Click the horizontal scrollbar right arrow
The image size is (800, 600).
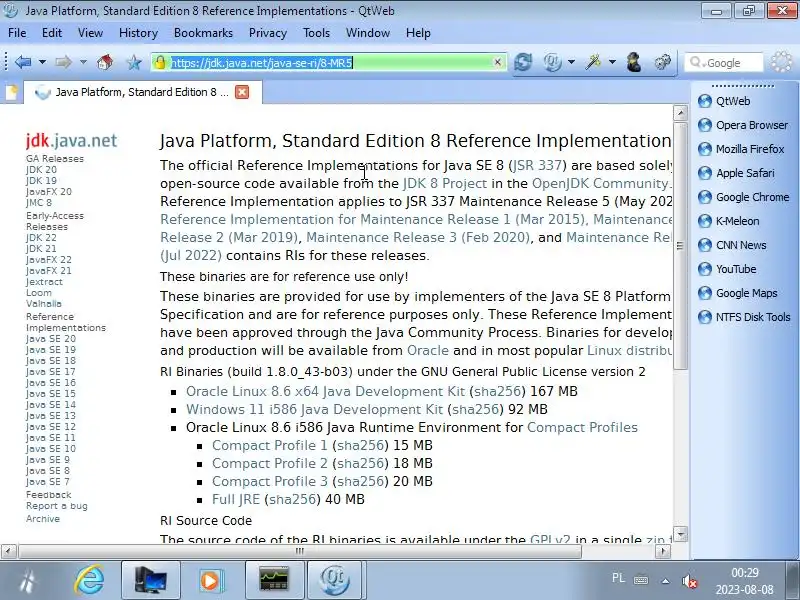click(x=663, y=551)
